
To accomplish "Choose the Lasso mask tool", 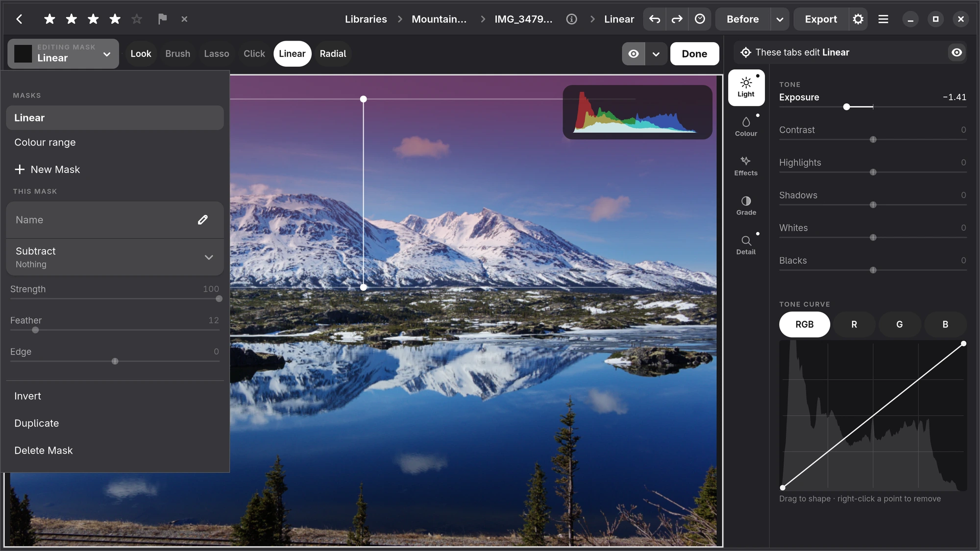I will [216, 54].
